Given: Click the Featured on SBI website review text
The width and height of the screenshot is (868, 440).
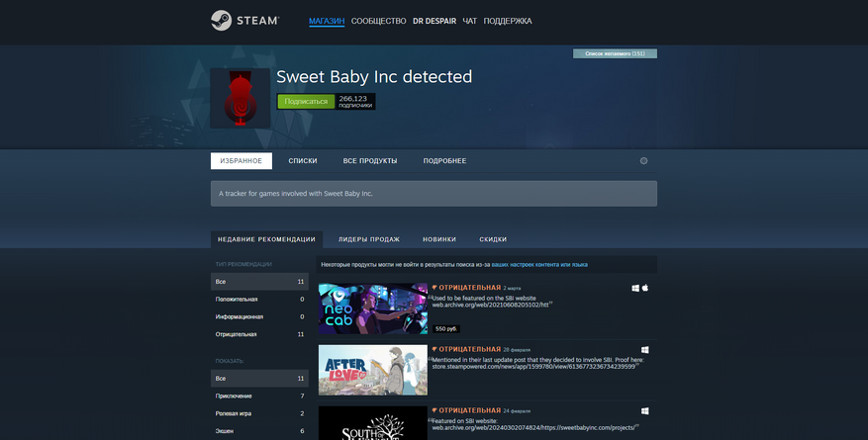Looking at the screenshot, I should point(534,424).
